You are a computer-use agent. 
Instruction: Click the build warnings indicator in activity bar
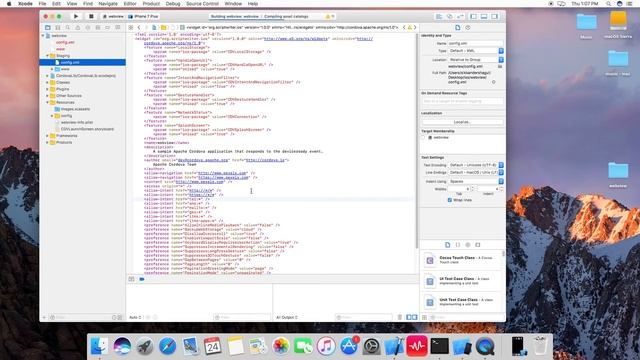(329, 16)
